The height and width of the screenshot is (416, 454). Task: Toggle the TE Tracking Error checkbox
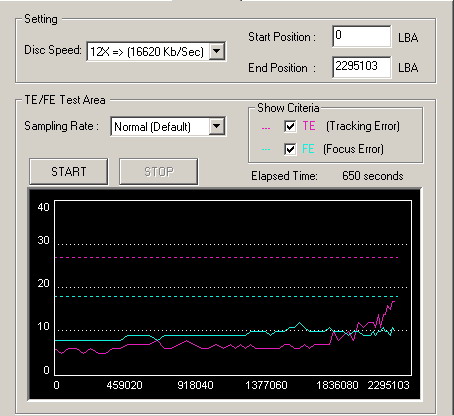click(290, 126)
